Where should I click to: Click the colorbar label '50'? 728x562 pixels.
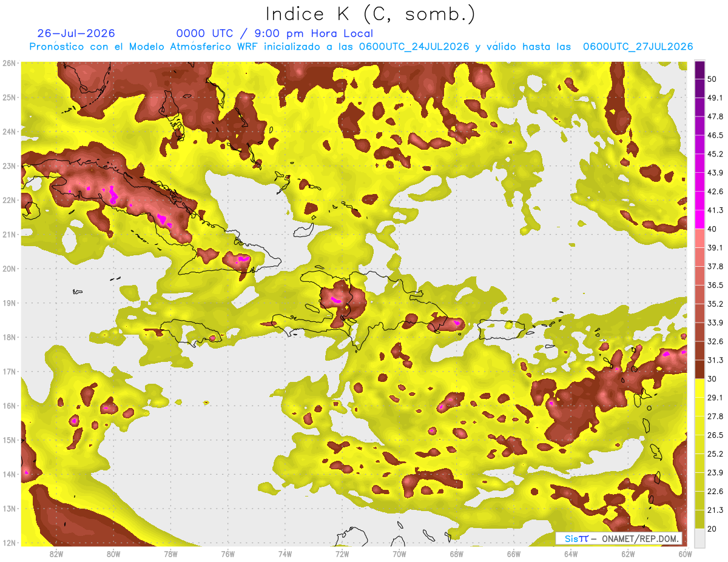coord(712,79)
